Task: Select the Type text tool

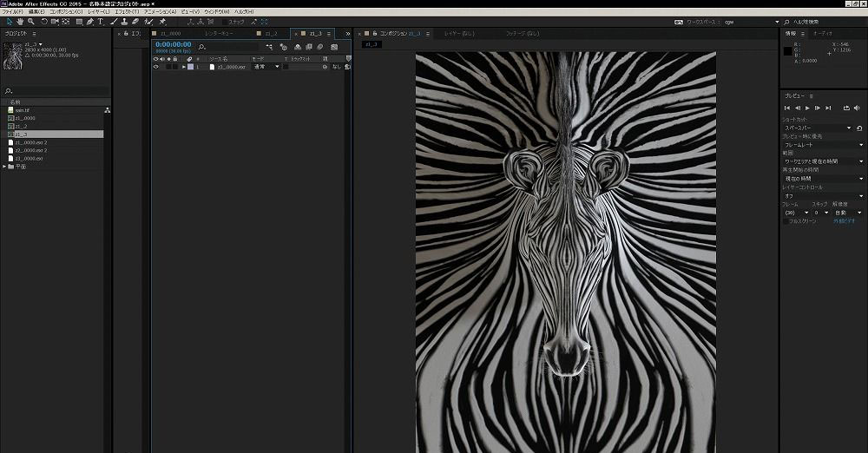Action: [x=101, y=22]
